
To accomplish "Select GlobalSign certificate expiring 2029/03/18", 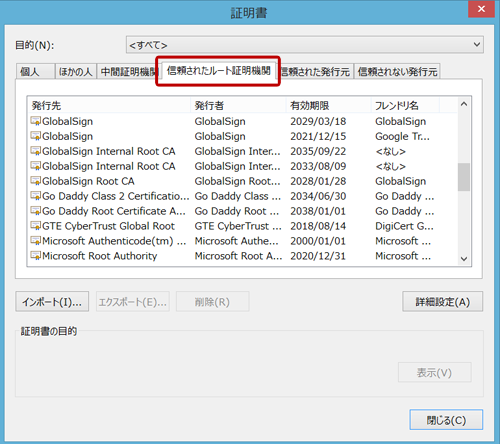I will coord(242,121).
